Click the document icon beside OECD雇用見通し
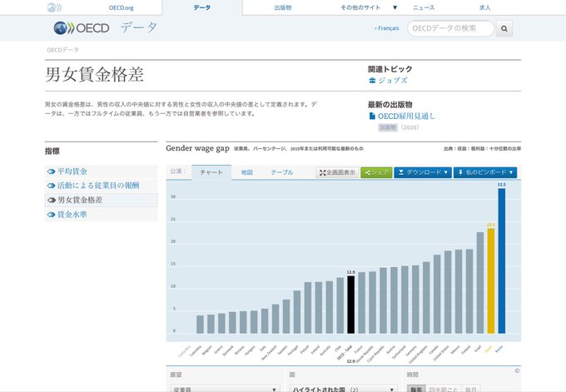The height and width of the screenshot is (392, 566). pyautogui.click(x=372, y=116)
